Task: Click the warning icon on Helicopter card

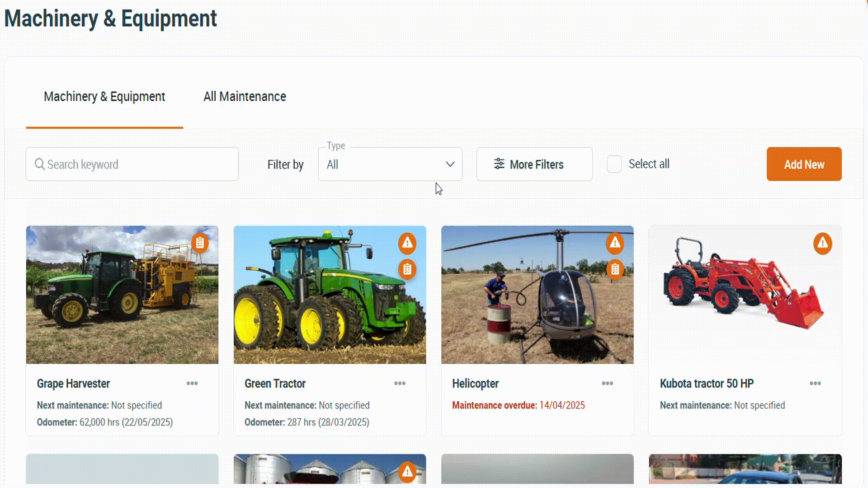Action: tap(615, 243)
